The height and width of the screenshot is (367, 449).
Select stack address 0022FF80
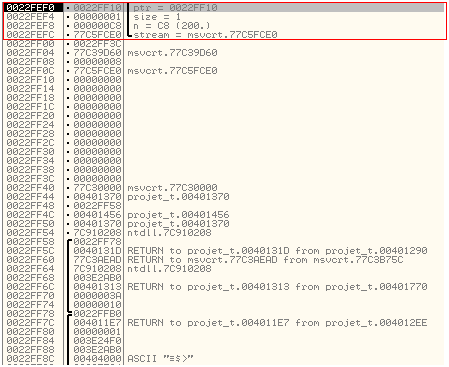click(x=30, y=332)
